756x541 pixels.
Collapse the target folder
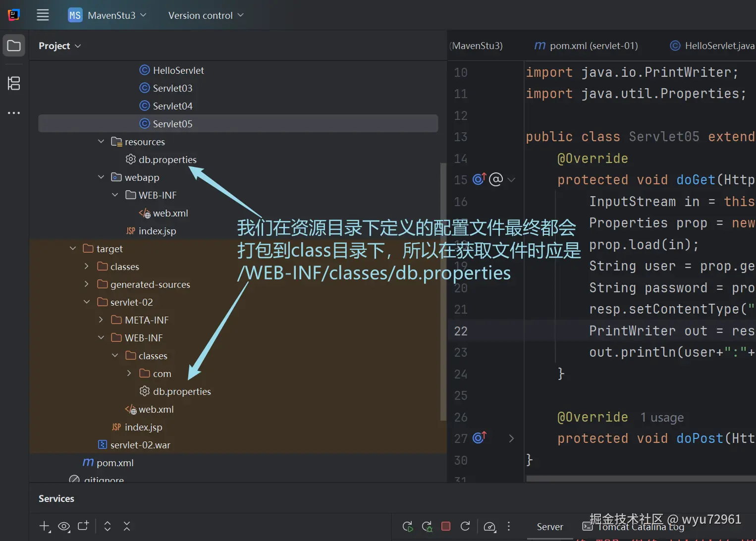[73, 249]
